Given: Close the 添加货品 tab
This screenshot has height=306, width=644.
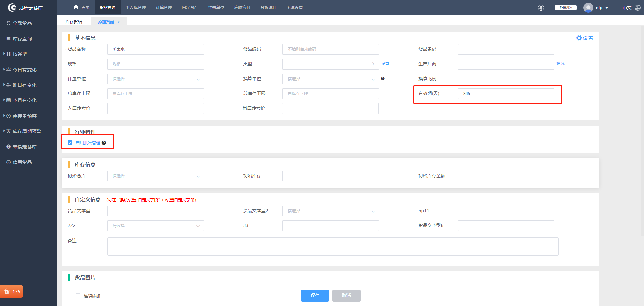Looking at the screenshot, I should point(119,22).
